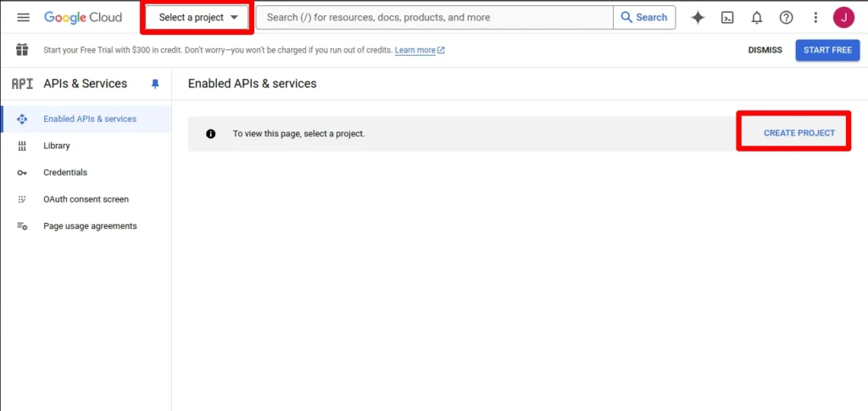
Task: Open the Gemini AI sparkle icon
Action: pos(698,18)
